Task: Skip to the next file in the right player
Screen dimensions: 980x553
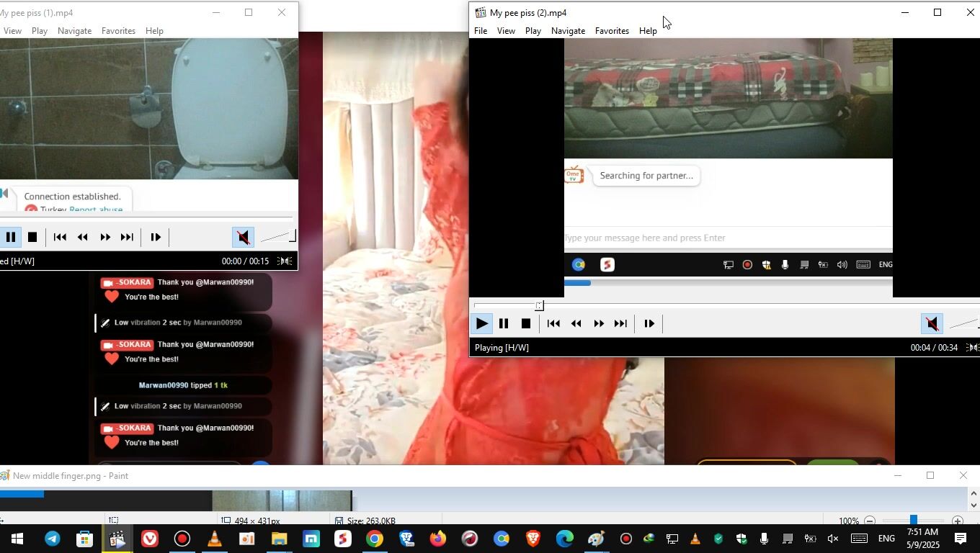Action: pos(620,324)
